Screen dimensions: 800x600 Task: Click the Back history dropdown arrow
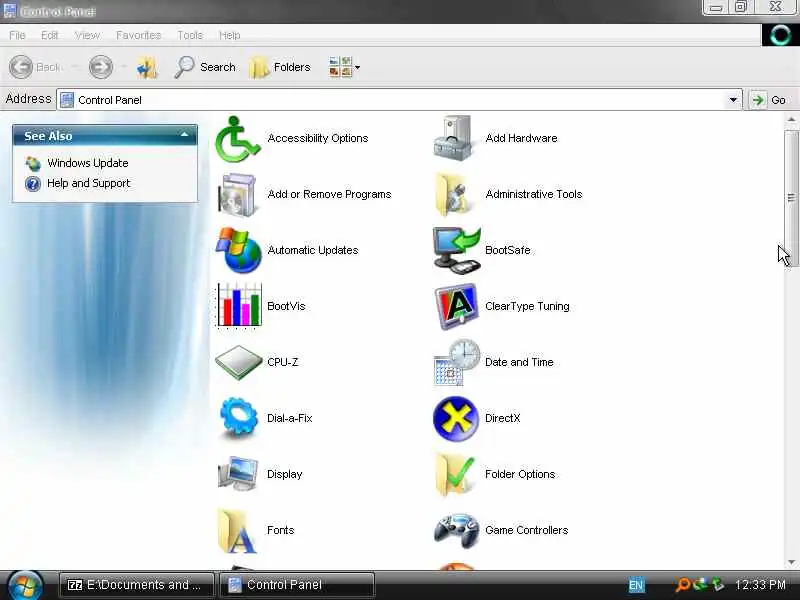74,67
